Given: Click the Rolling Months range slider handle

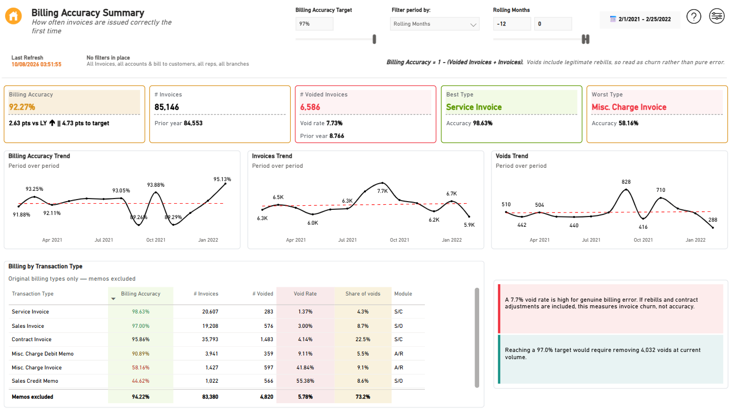Looking at the screenshot, I should point(586,40).
